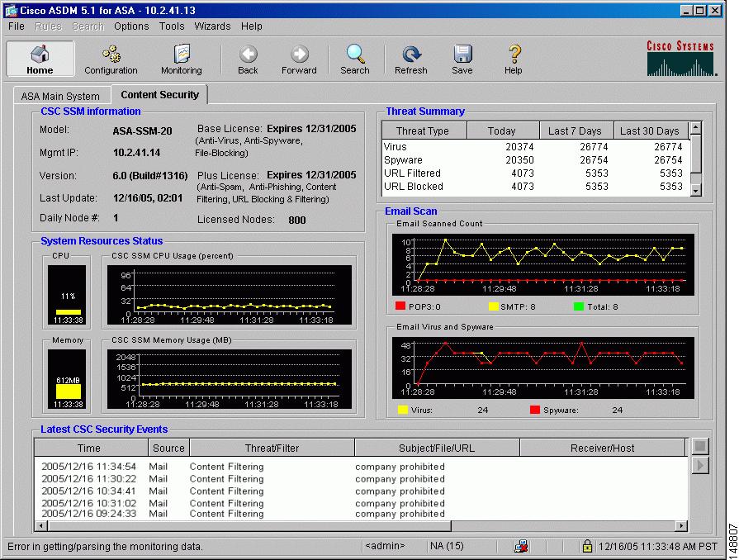Click the yellow SMTP legend swatch
The image size is (739, 560).
pos(493,306)
